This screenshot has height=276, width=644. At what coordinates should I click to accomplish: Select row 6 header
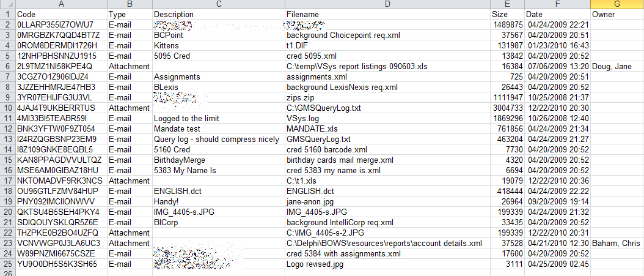coord(7,66)
